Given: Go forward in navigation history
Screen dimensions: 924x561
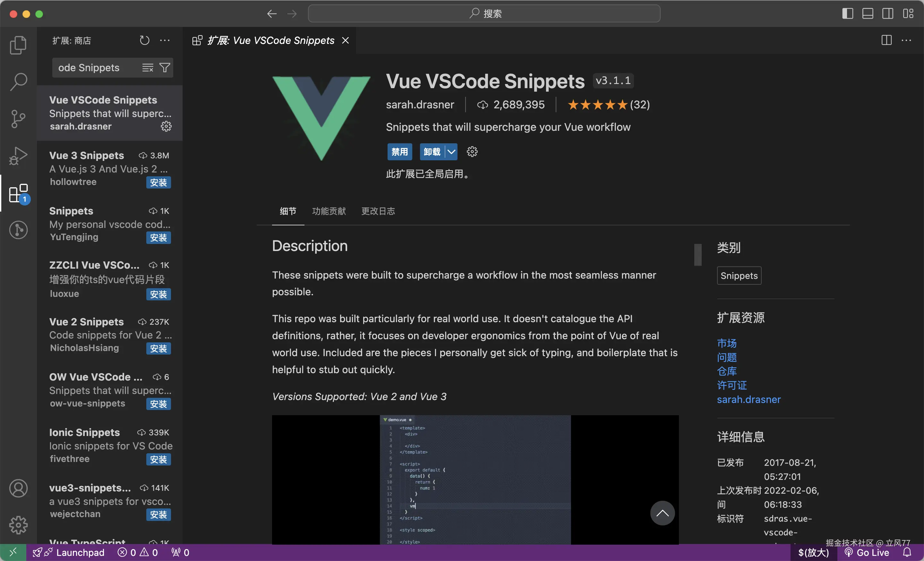Looking at the screenshot, I should click(292, 14).
